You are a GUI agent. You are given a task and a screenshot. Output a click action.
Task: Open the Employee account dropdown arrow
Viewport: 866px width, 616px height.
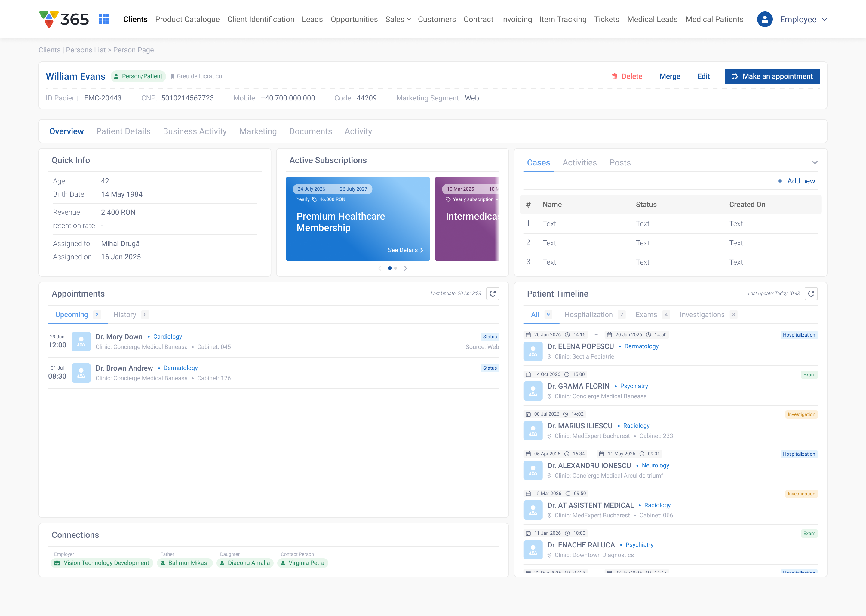click(824, 19)
